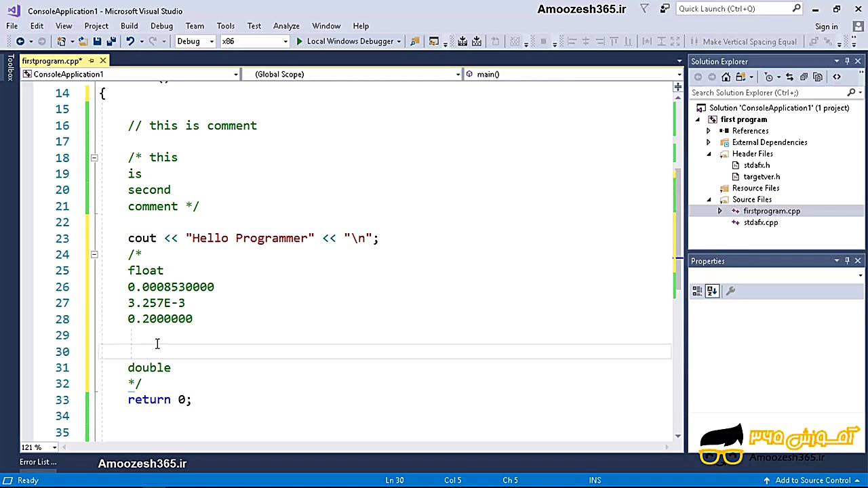Expand the References tree node
868x488 pixels.
[x=709, y=131]
